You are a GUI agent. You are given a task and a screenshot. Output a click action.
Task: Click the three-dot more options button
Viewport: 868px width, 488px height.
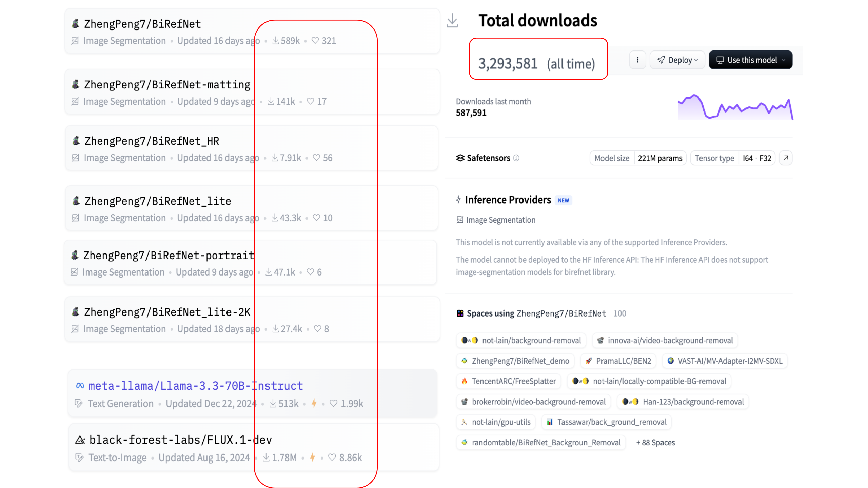[x=637, y=60]
